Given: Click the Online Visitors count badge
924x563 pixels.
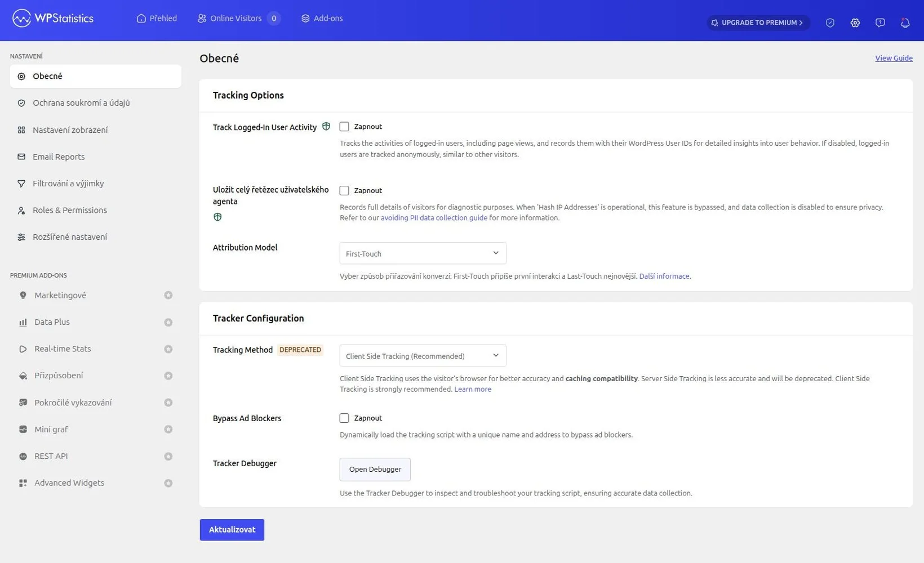Looking at the screenshot, I should pyautogui.click(x=274, y=18).
